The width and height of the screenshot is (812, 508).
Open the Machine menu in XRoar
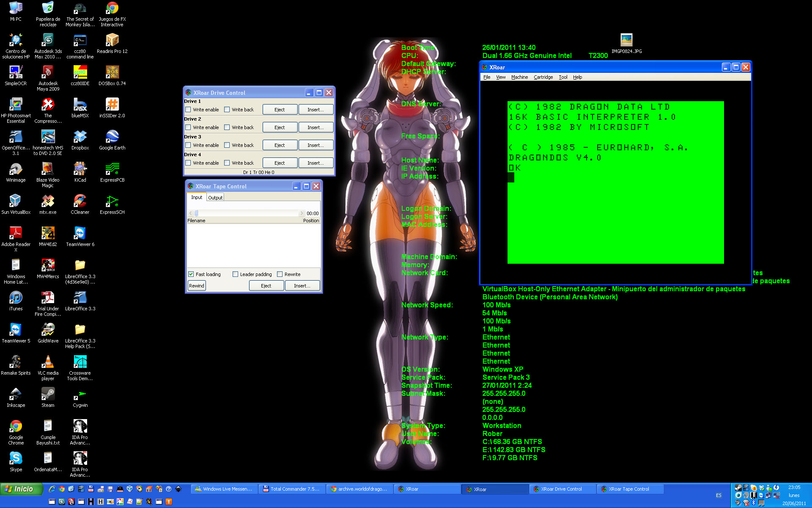tap(519, 77)
